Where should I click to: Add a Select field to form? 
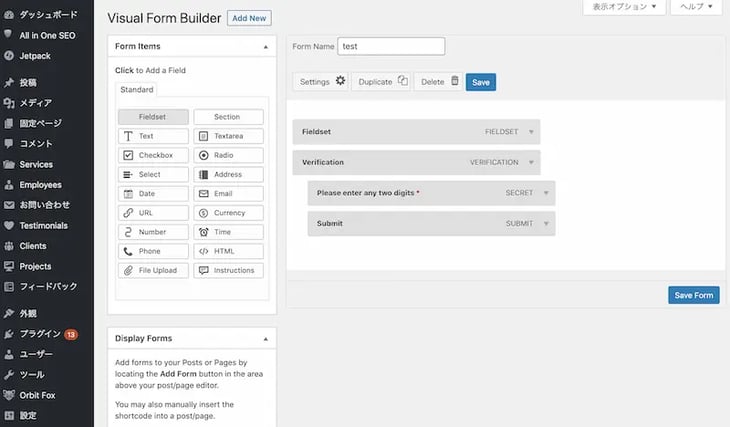point(153,175)
